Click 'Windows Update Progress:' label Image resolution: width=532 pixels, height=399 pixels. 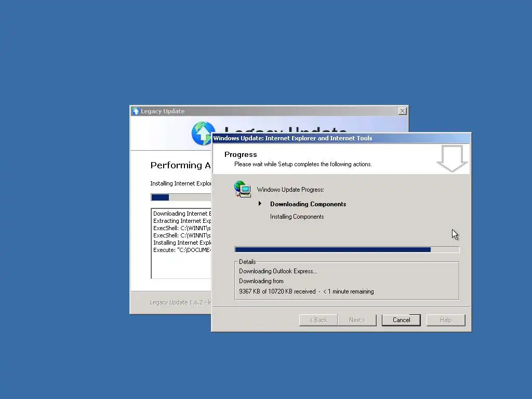[290, 189]
